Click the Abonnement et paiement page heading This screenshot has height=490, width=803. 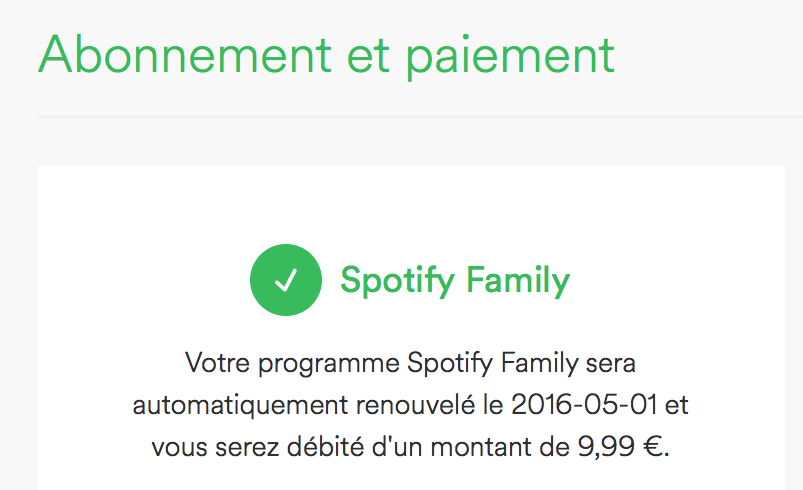(x=326, y=55)
